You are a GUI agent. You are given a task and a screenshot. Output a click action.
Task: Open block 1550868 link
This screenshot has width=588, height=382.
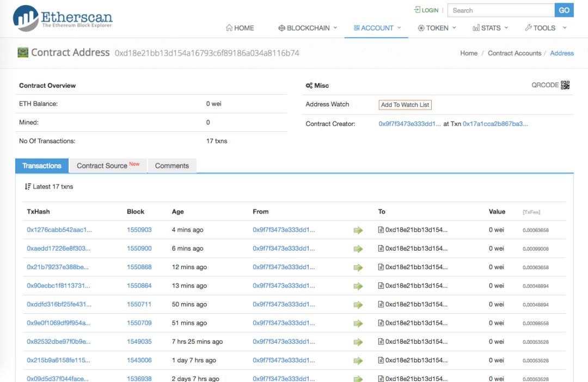pyautogui.click(x=139, y=267)
